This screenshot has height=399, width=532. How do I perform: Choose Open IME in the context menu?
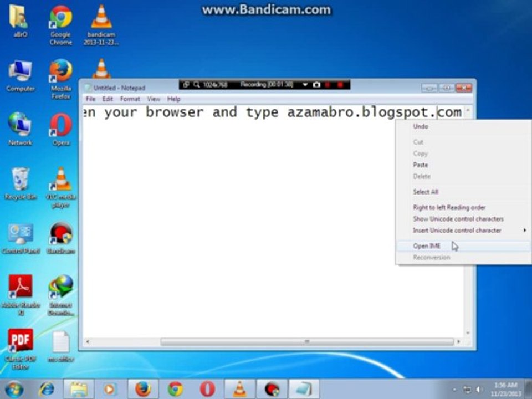463,246
